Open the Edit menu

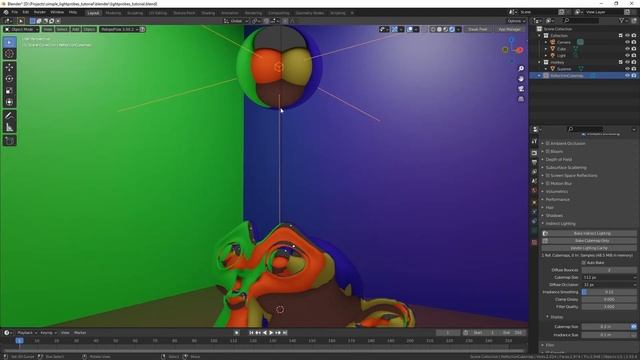point(26,13)
